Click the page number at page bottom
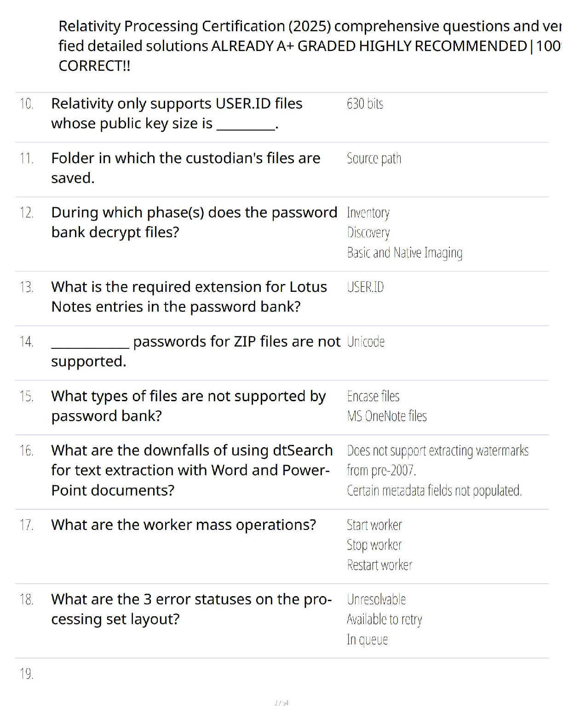Image resolution: width=563 pixels, height=728 pixels. click(281, 703)
